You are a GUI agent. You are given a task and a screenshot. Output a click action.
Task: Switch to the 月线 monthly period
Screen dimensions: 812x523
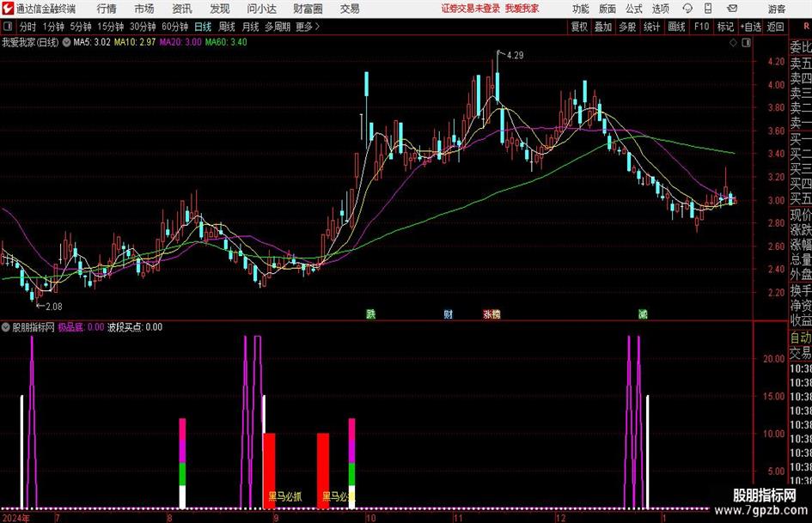[x=251, y=27]
